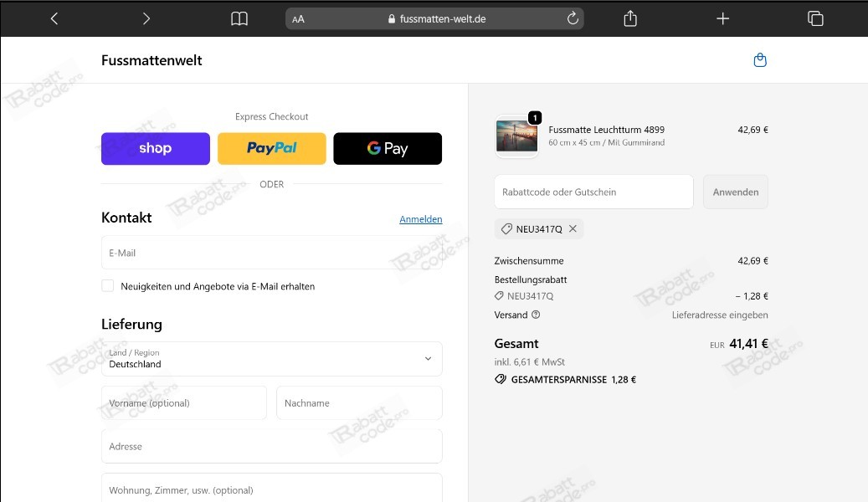The image size is (868, 502).
Task: Show the bookmarks sidebar
Action: tap(239, 18)
